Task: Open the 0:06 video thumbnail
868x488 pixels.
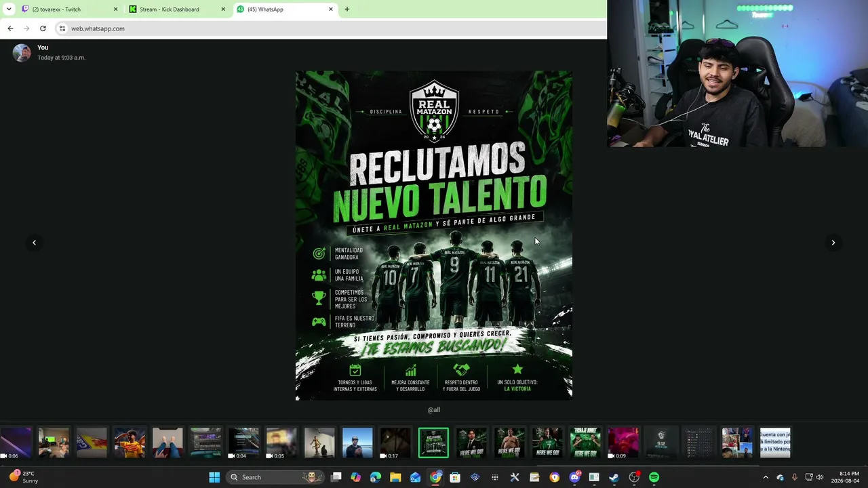Action: (16, 443)
